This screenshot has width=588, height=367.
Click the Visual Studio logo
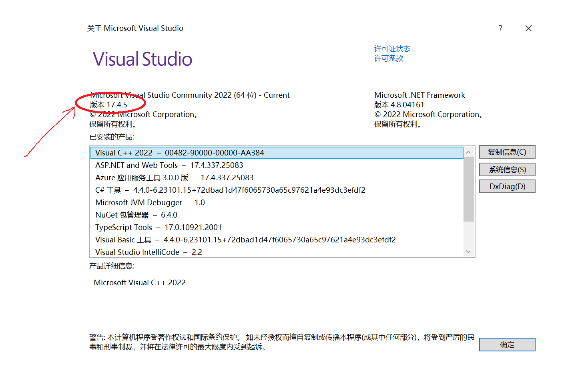[142, 59]
